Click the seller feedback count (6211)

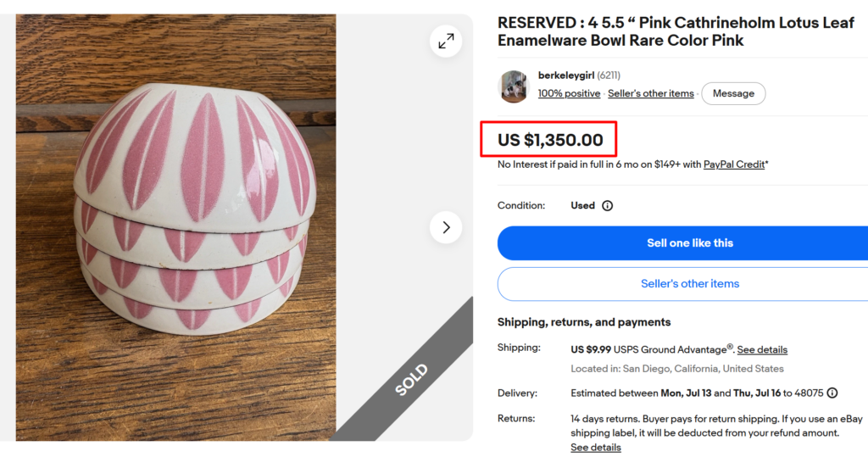[609, 75]
